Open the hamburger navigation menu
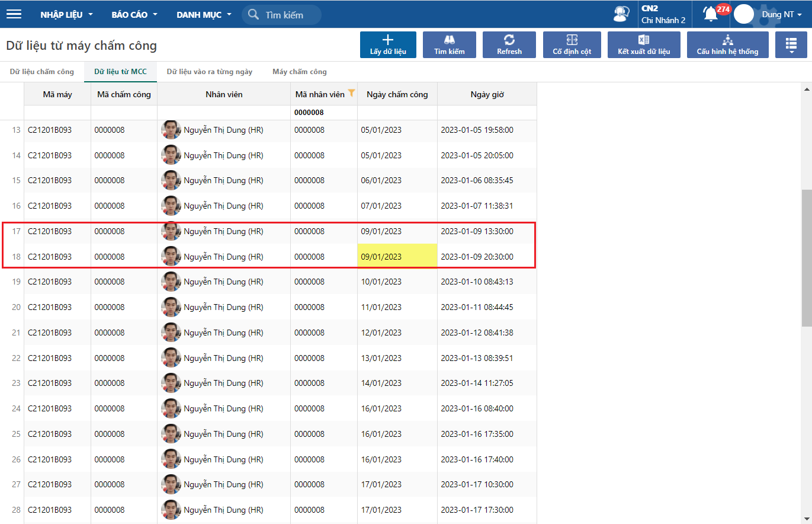 pos(14,14)
